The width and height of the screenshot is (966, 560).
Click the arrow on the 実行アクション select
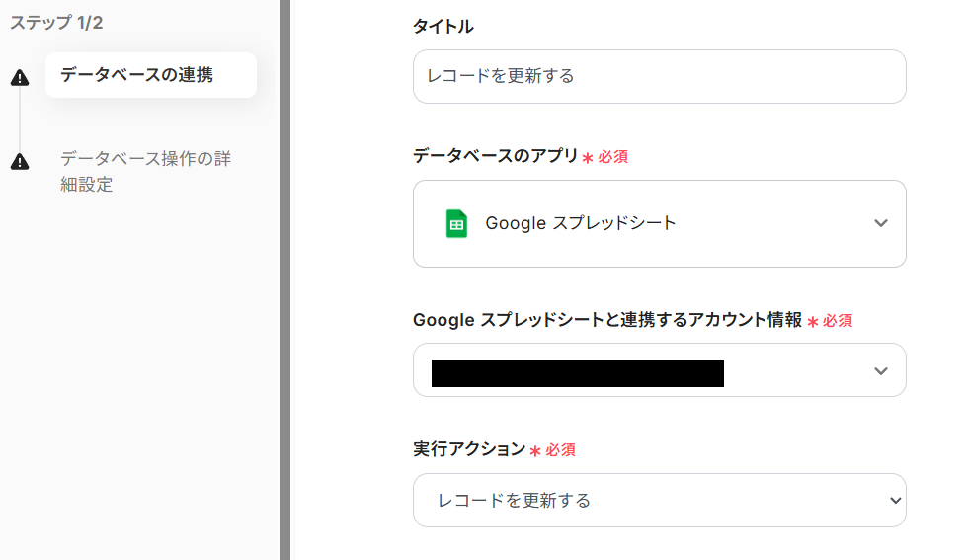point(895,500)
